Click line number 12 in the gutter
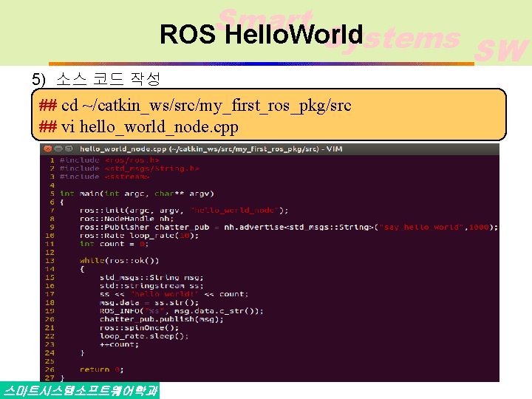This screenshot has height=399, width=532. [50, 253]
